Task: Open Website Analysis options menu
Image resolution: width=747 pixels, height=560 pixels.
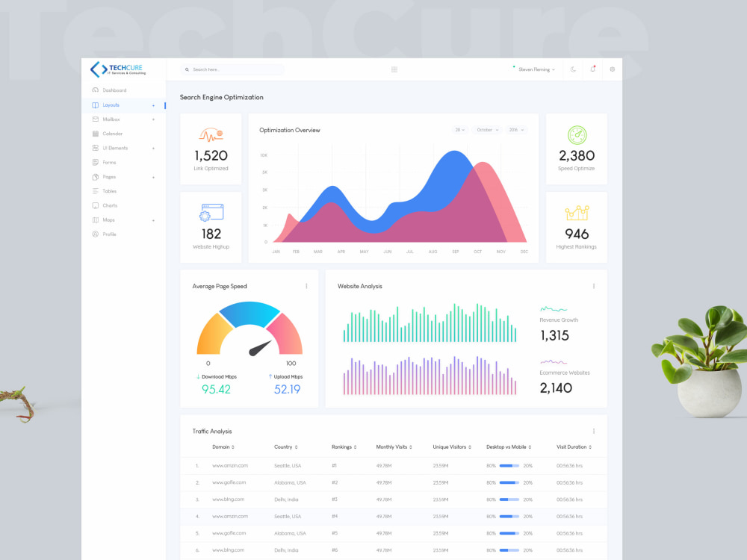Action: [x=594, y=286]
